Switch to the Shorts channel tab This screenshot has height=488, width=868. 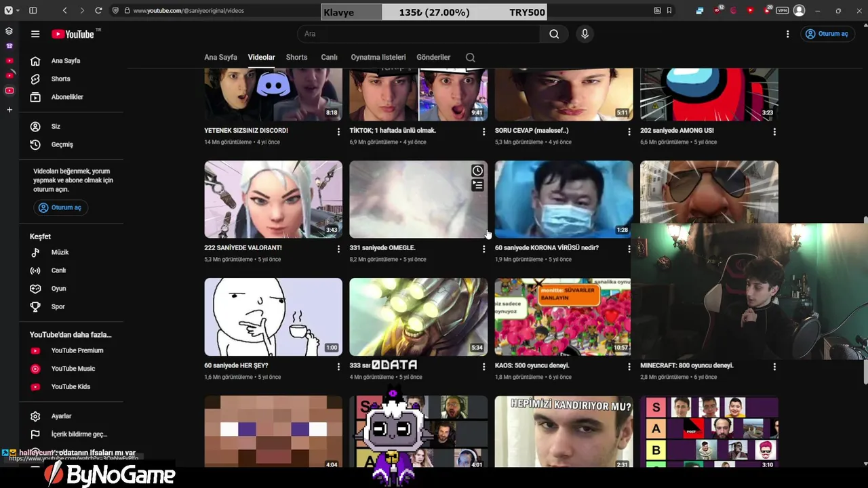click(x=296, y=58)
